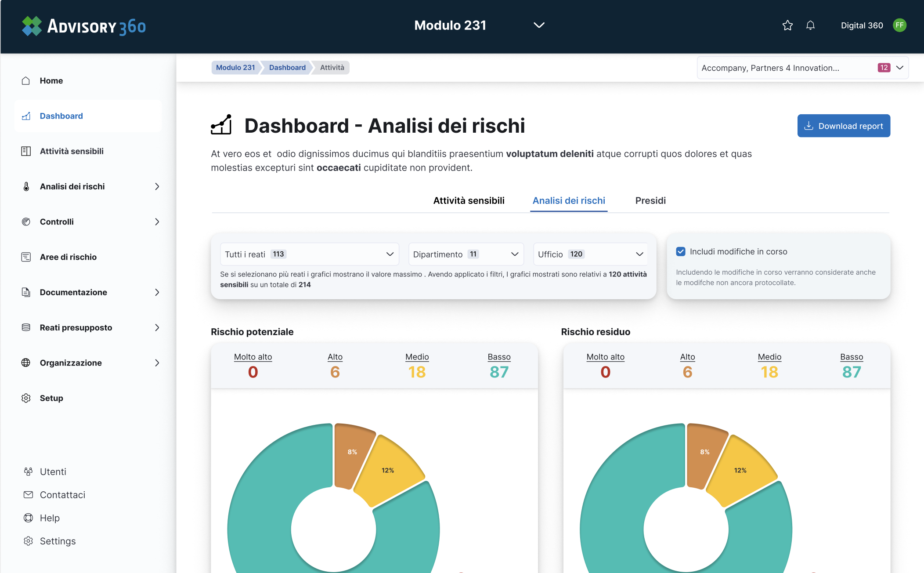924x573 pixels.
Task: Click the FF user avatar
Action: (x=899, y=25)
